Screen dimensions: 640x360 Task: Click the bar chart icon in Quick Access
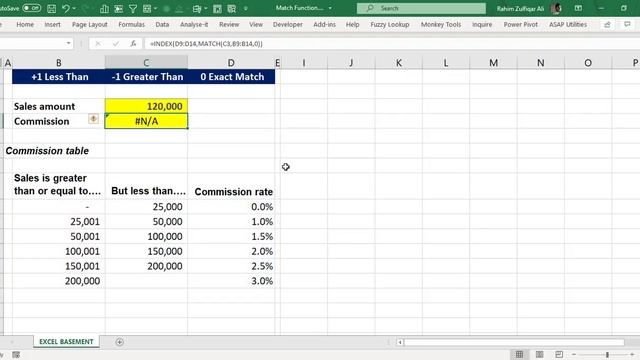coord(104,9)
